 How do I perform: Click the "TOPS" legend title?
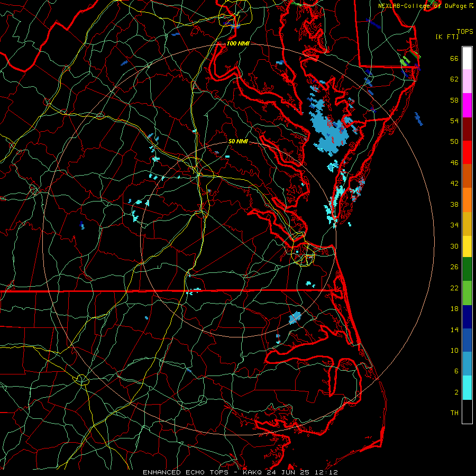coord(465,31)
